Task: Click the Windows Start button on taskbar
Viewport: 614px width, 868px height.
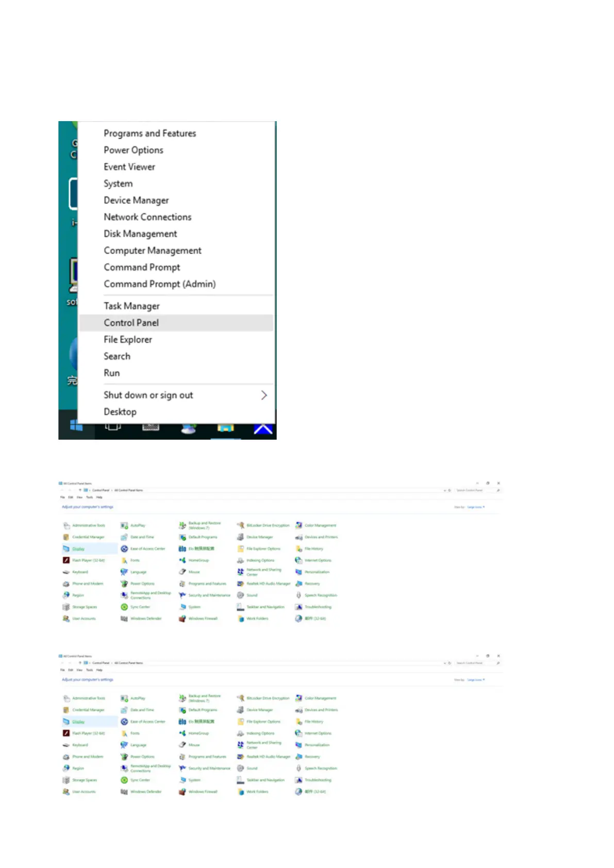Action: (76, 427)
